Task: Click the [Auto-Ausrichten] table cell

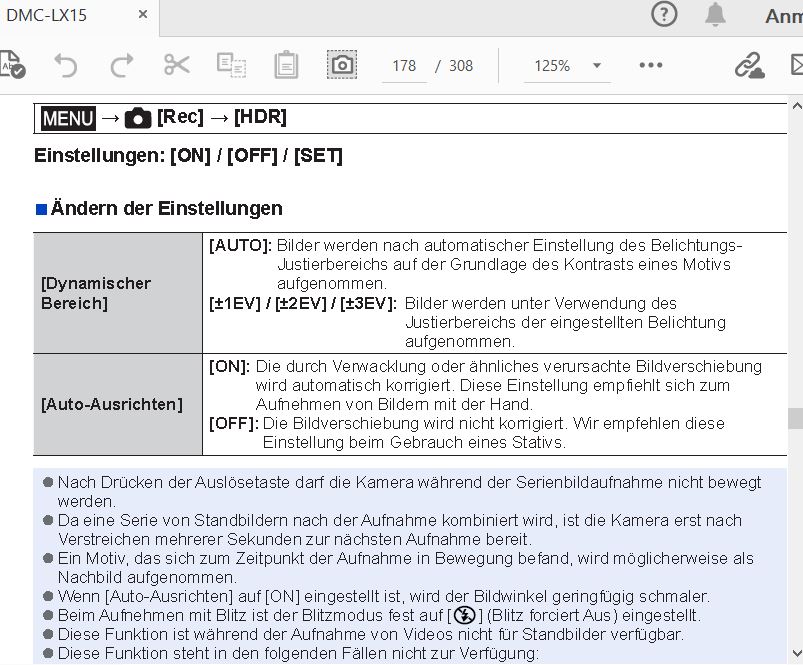Action: (x=118, y=404)
